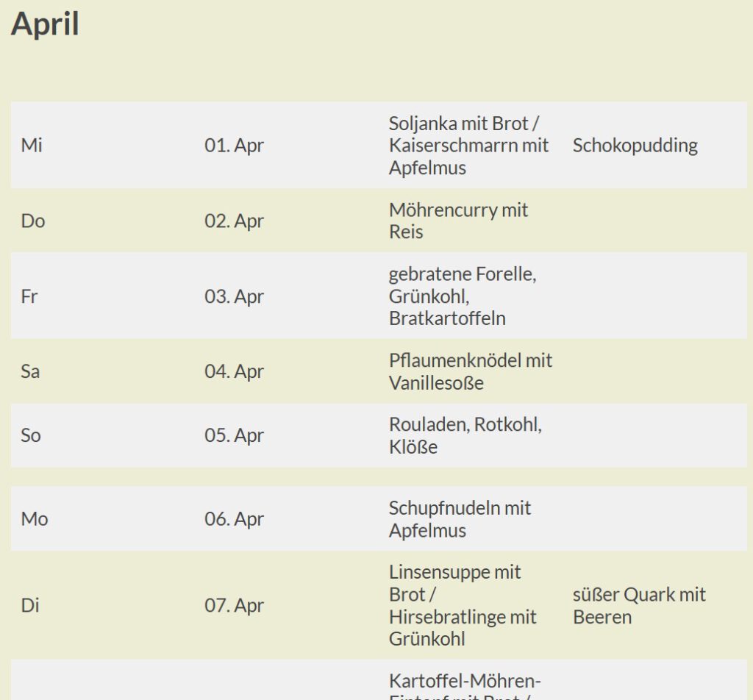Select the Mi weekday cell
Image resolution: width=753 pixels, height=700 pixels.
32,145
